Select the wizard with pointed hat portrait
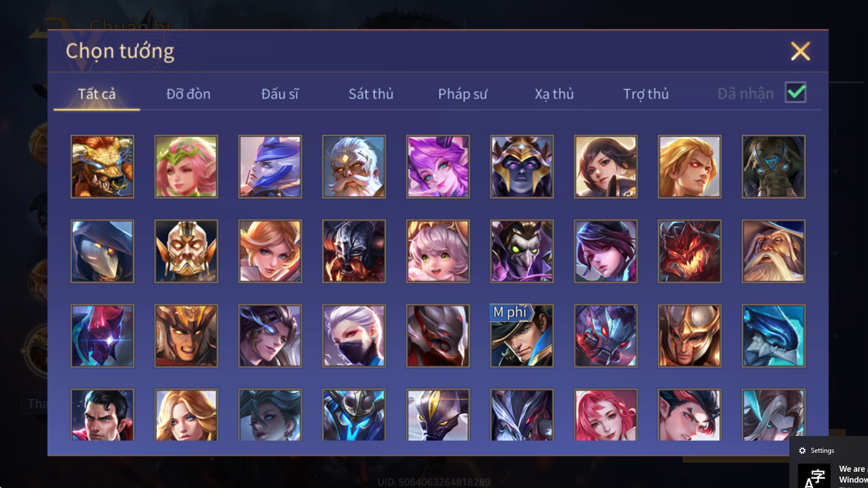This screenshot has height=488, width=868. tap(774, 251)
